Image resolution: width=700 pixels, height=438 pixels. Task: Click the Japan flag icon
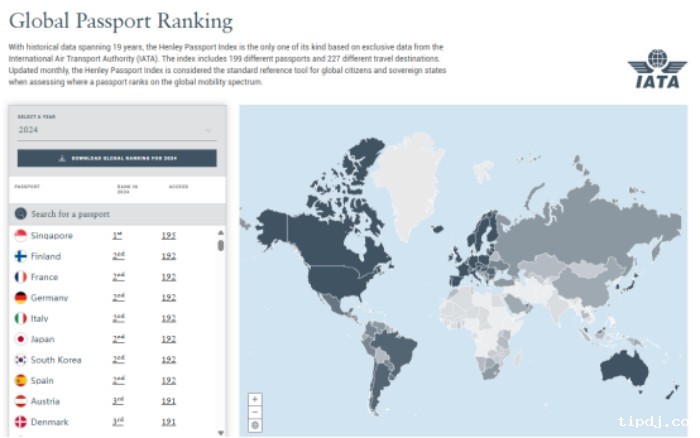point(20,339)
